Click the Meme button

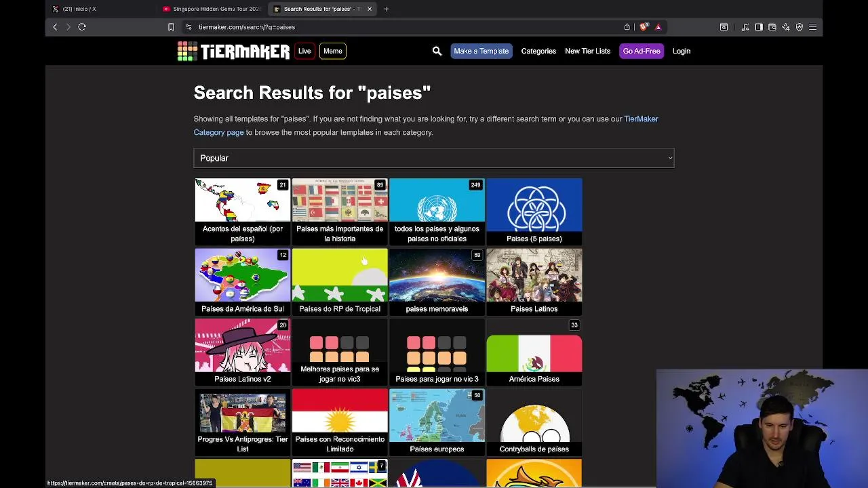click(x=333, y=51)
